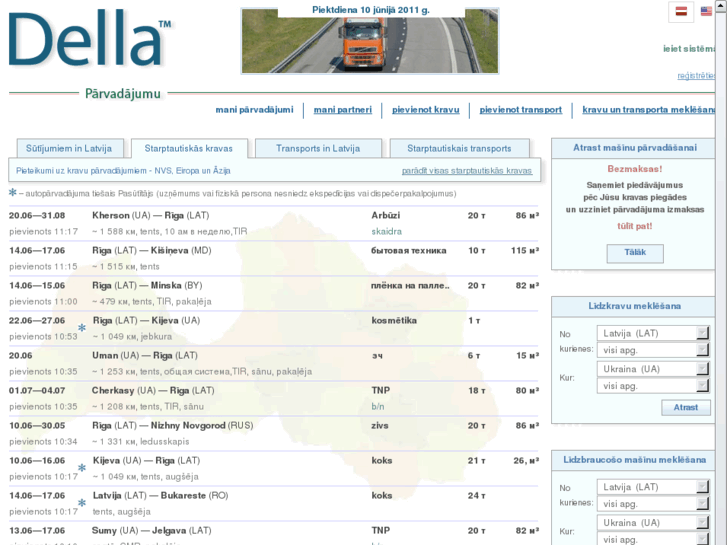Image resolution: width=727 pixels, height=545 pixels.
Task: Click the Pārvadājumu heading text
Action: (123, 94)
